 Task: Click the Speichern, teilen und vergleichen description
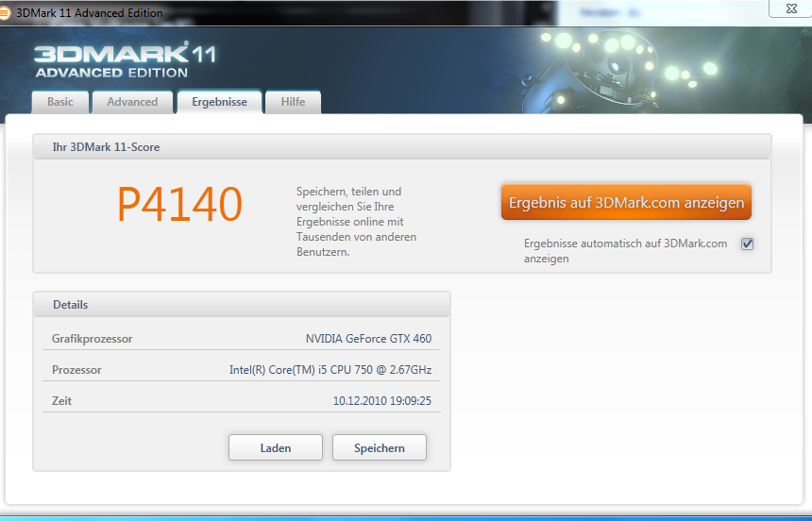(x=356, y=222)
